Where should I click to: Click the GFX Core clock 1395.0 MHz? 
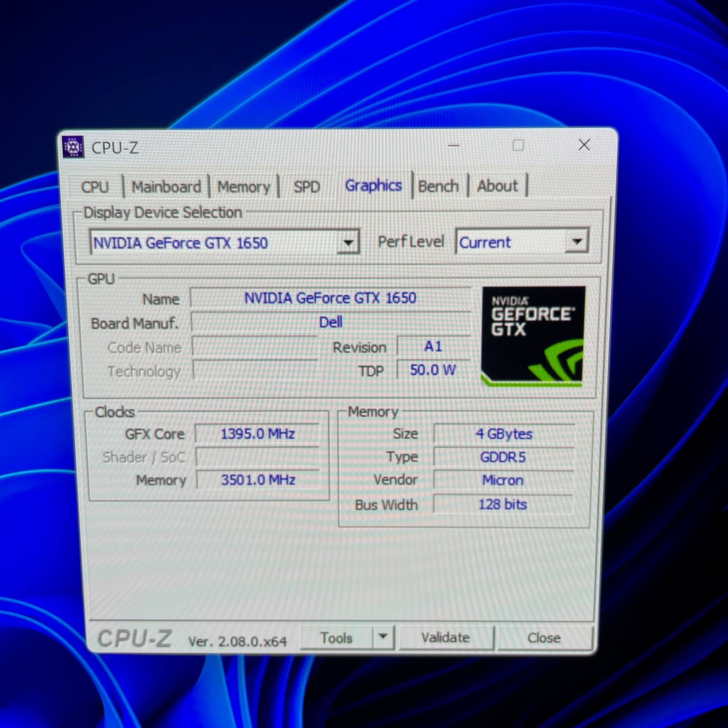pyautogui.click(x=257, y=434)
